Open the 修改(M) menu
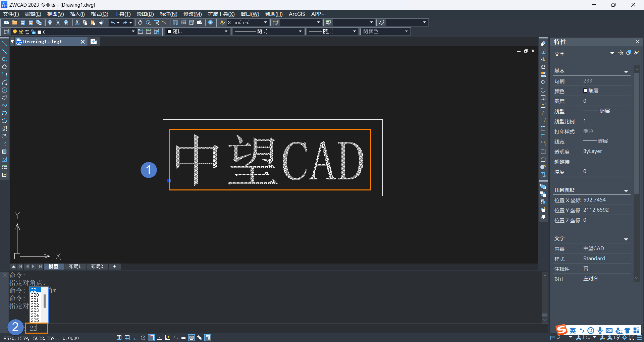This screenshot has height=342, width=644. click(x=193, y=14)
